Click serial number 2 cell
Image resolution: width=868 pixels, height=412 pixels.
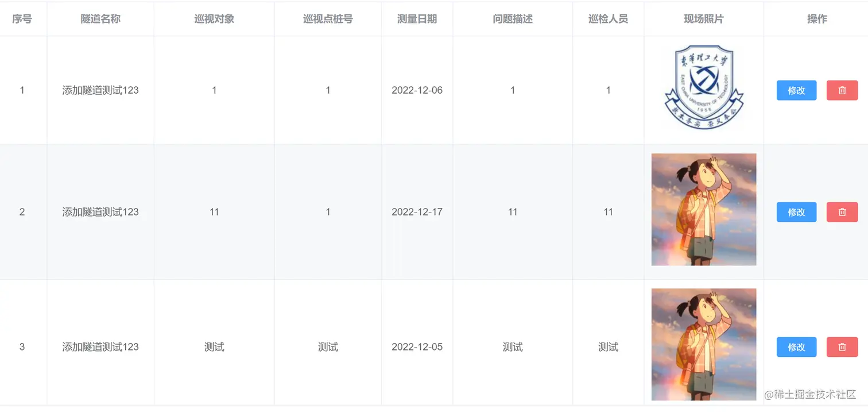coord(22,212)
